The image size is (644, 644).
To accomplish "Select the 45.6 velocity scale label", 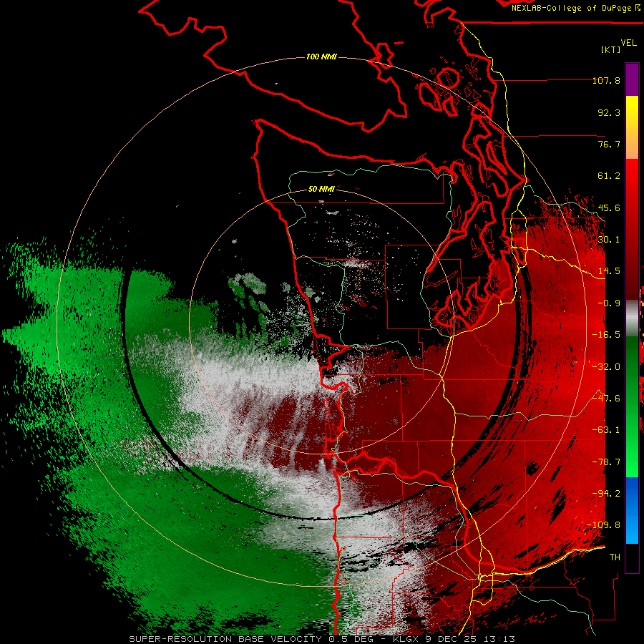I will [609, 208].
